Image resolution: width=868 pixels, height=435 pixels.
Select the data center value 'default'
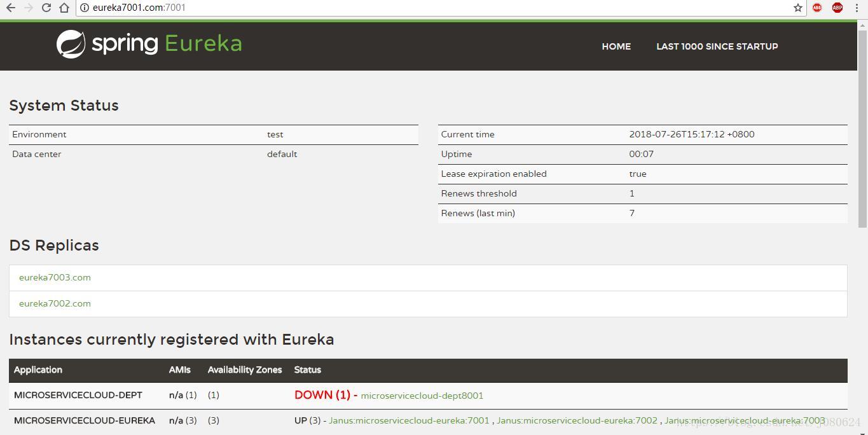[x=282, y=155]
